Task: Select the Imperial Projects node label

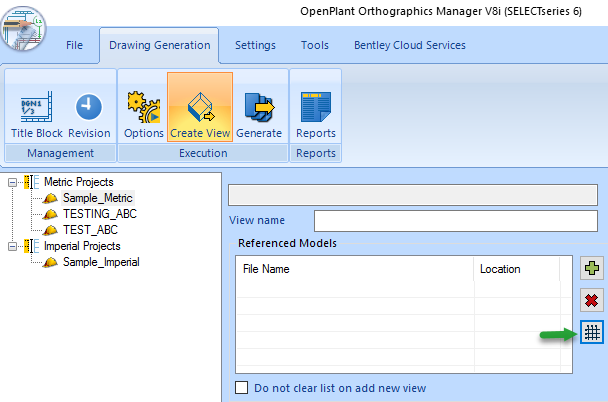Action: (82, 246)
